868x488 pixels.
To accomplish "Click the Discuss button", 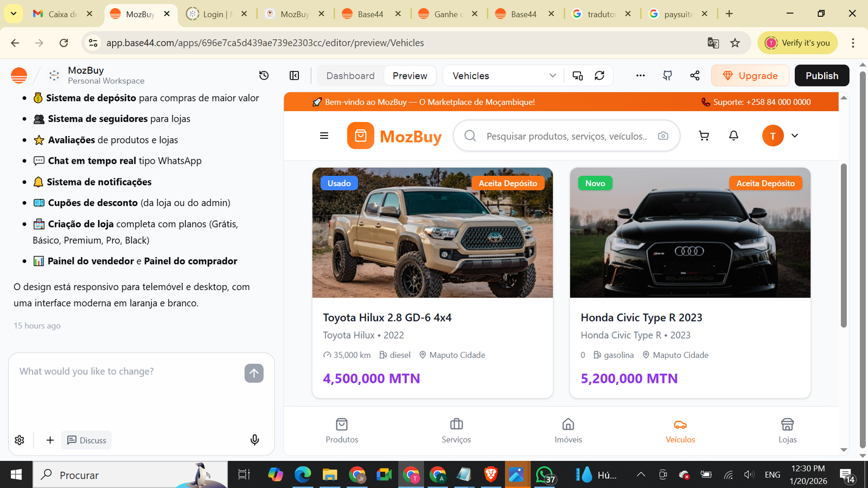I will tap(87, 440).
